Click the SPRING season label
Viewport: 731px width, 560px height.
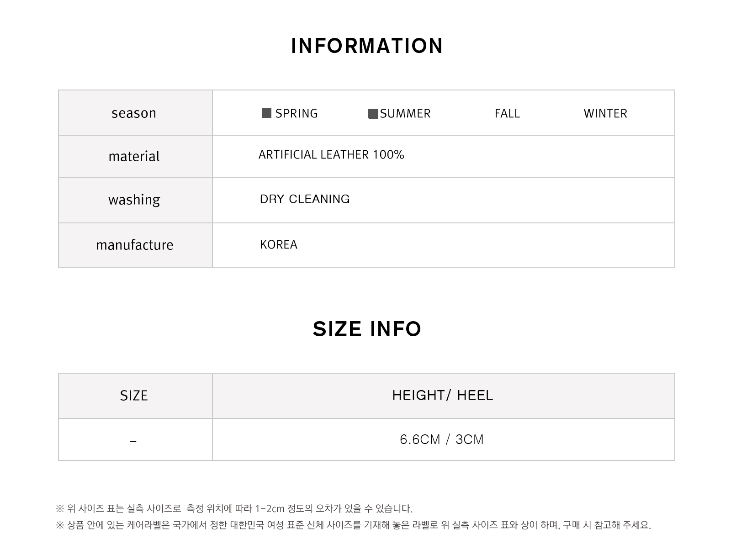[x=297, y=113]
